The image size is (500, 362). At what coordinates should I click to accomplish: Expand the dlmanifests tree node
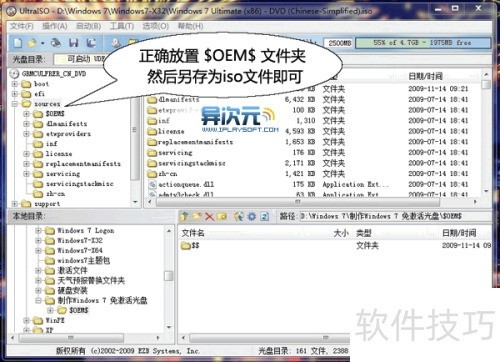pyautogui.click(x=26, y=124)
